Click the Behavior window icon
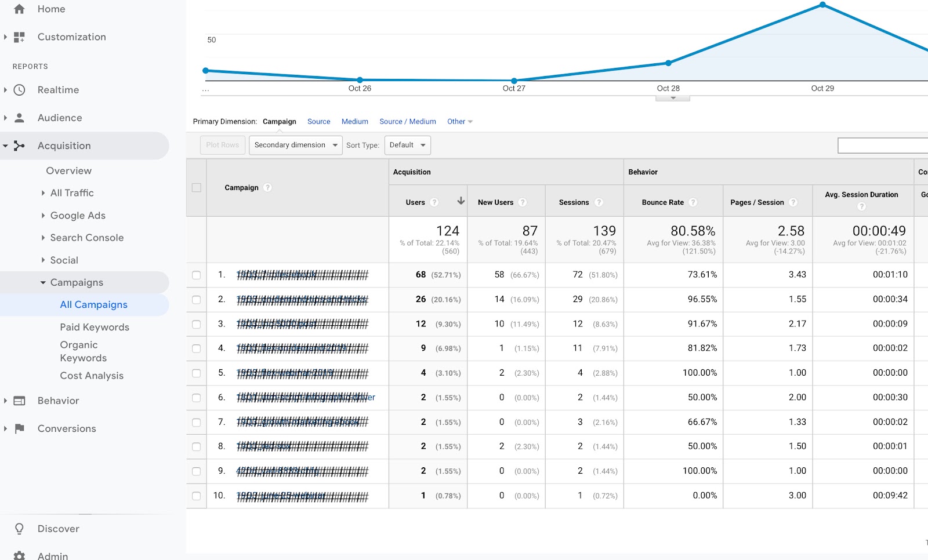 point(19,401)
